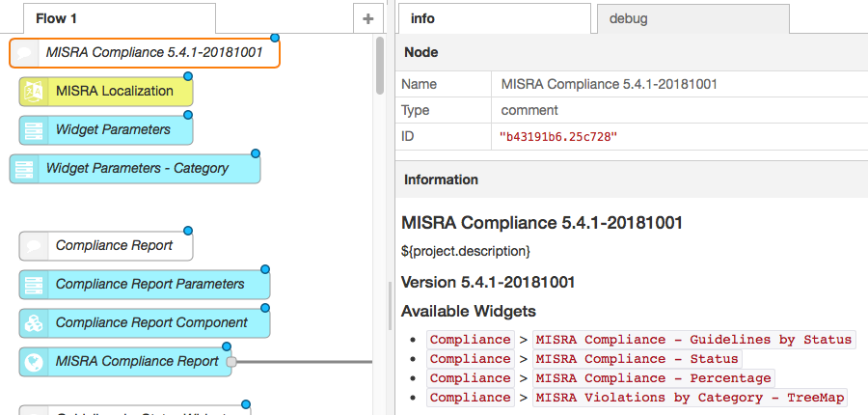Image resolution: width=868 pixels, height=415 pixels.
Task: Click the icon on Widget Parameters - Category node
Action: coord(24,169)
